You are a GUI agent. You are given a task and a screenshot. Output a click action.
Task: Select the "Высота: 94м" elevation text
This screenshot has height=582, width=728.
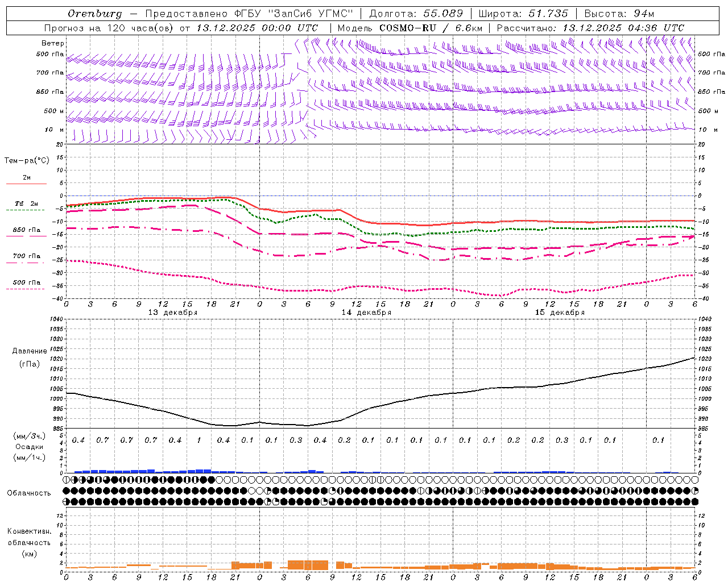(620, 14)
